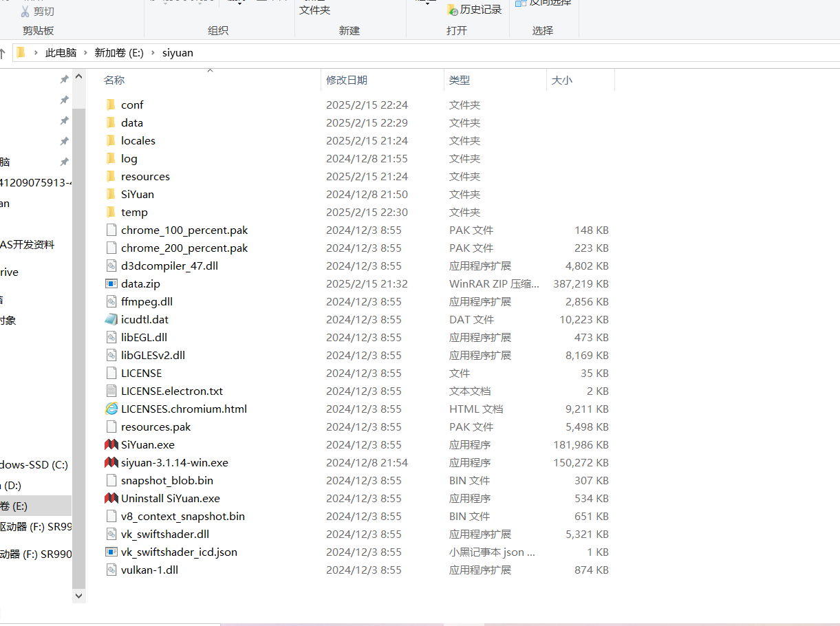Select the LICENSES.chromium.html browser icon
Screen dimensions: 840x626
[x=111, y=409]
